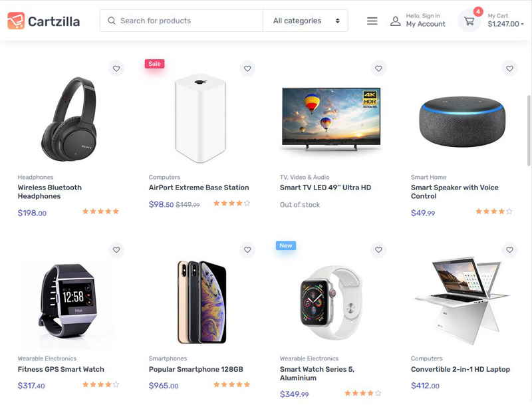Open the Headphones category link
The width and height of the screenshot is (532, 409).
click(x=35, y=178)
